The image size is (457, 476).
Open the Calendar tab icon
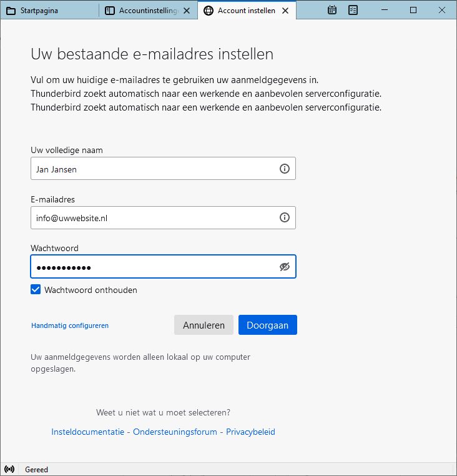(332, 10)
